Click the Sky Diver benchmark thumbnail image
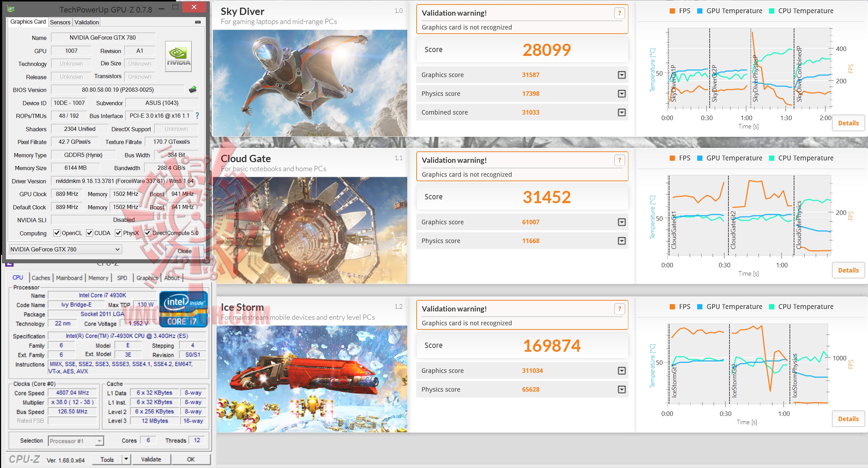This screenshot has width=868, height=468. click(x=310, y=83)
